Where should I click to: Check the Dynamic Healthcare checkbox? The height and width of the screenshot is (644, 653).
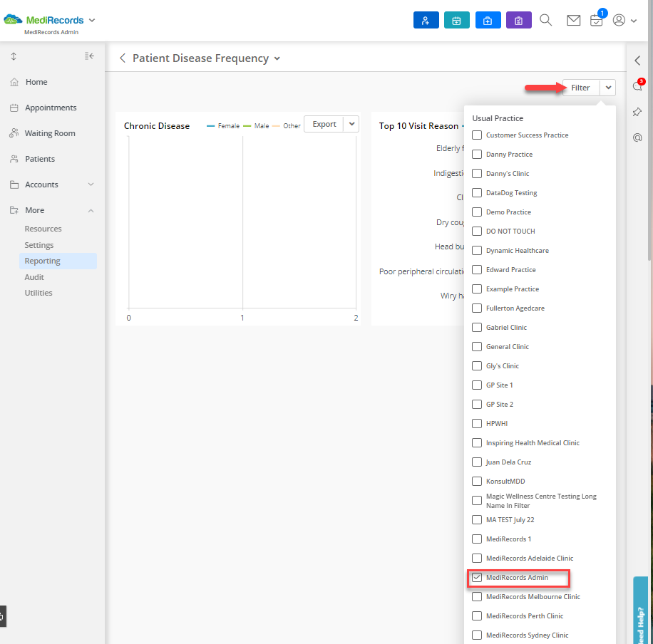click(477, 250)
